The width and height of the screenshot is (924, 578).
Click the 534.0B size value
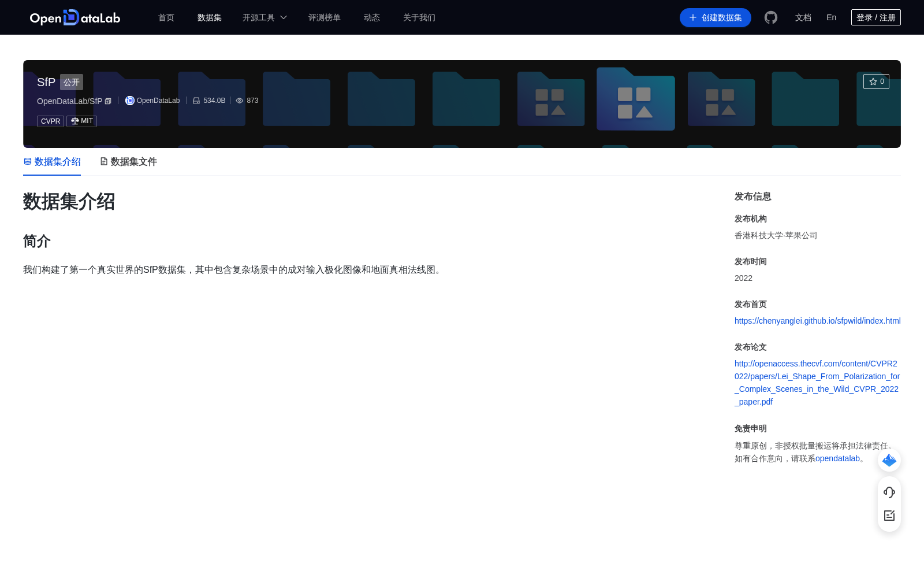214,101
